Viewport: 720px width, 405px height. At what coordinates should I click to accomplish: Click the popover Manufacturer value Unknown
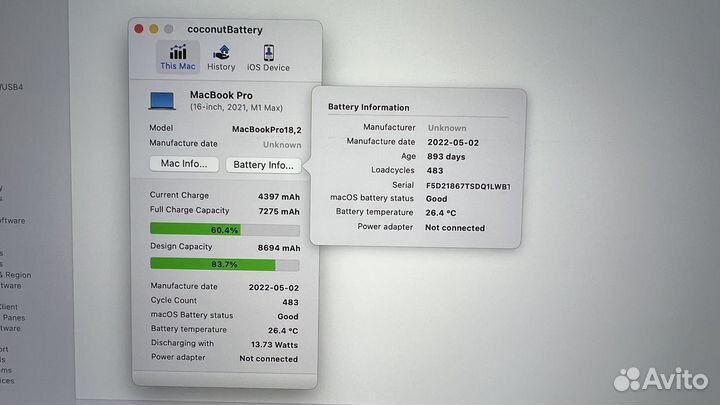tap(447, 128)
